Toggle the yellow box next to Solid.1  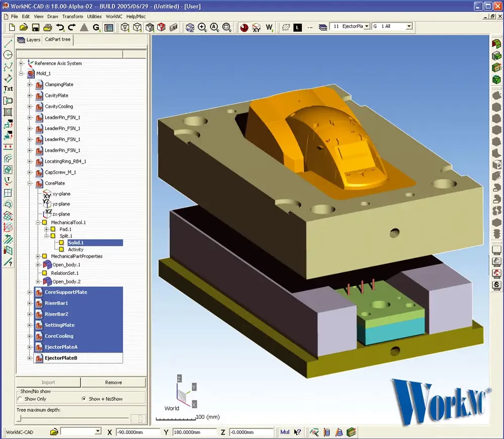[61, 243]
